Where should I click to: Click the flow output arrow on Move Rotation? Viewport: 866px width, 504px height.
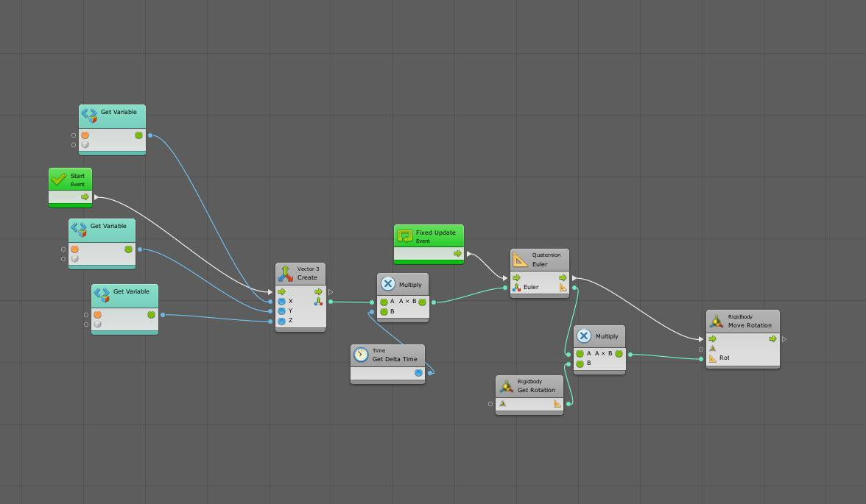[x=772, y=339]
